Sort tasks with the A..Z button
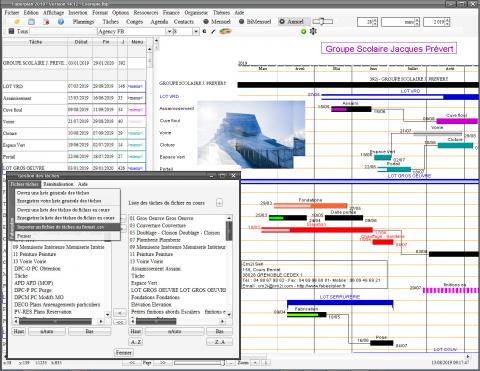 [136, 342]
